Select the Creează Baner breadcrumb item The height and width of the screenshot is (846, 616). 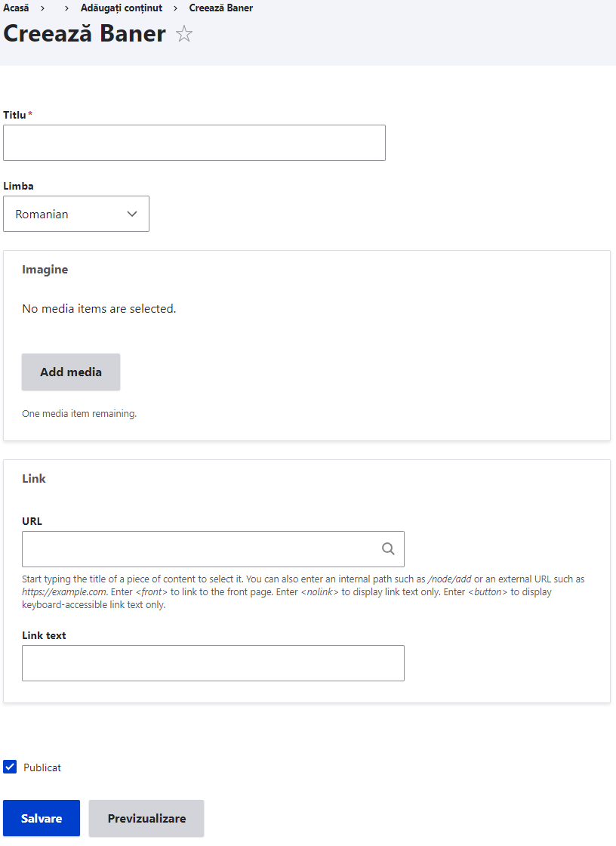click(220, 8)
